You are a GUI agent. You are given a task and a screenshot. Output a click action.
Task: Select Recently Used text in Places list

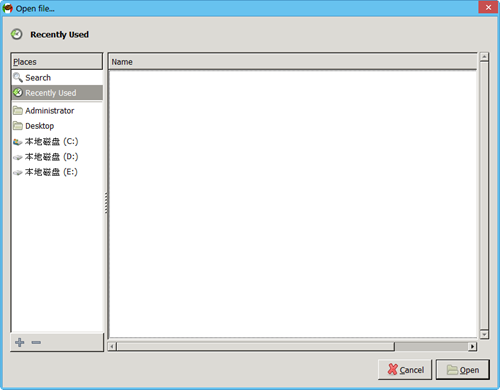(x=51, y=93)
